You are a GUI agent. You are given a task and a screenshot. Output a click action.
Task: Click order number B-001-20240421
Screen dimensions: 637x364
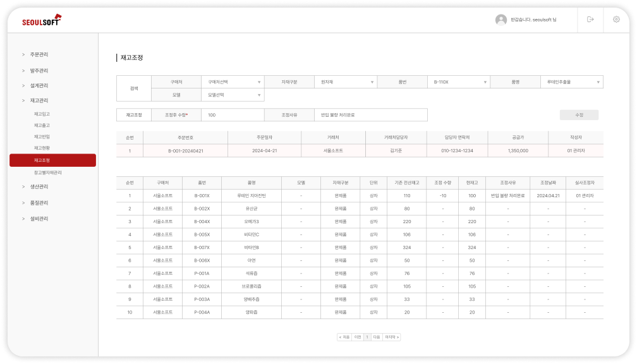point(186,150)
